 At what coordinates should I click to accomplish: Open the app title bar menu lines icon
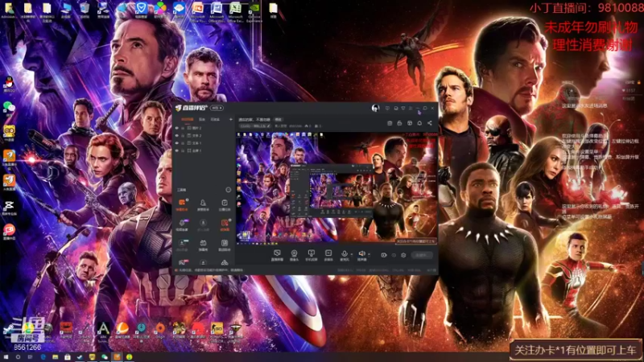pyautogui.click(x=411, y=108)
